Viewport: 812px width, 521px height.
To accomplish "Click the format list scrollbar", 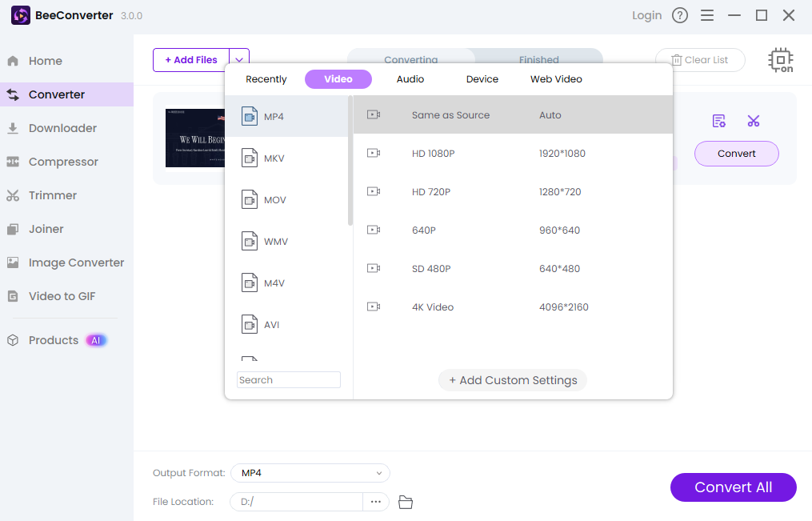I will click(350, 160).
